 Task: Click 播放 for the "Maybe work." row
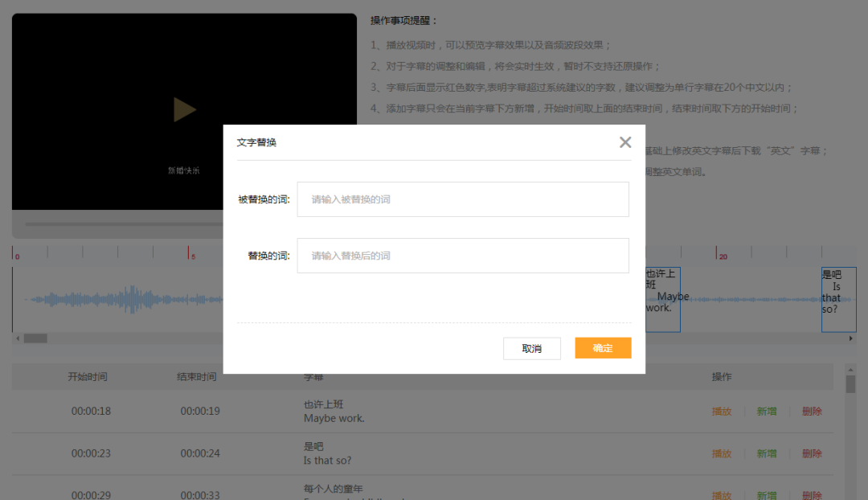coord(722,412)
